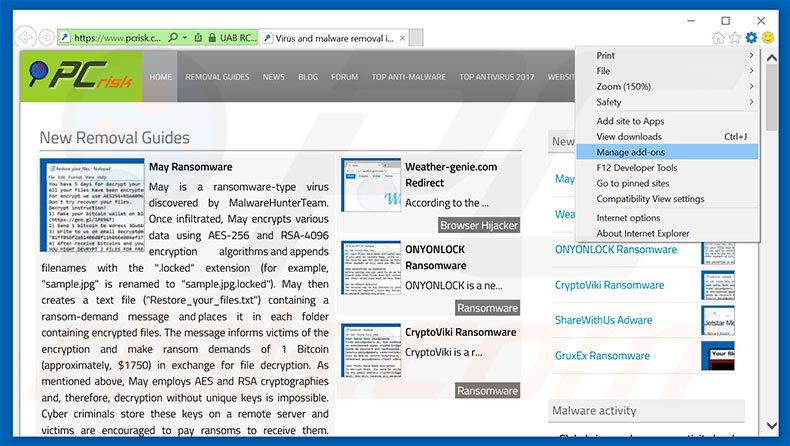Select Go to pinned sites

coord(667,183)
